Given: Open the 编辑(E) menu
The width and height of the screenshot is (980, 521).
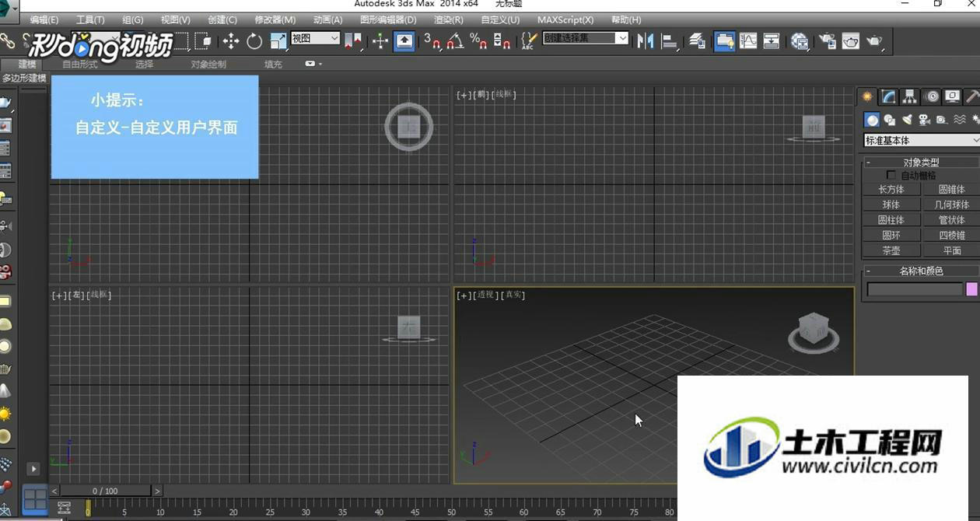Looking at the screenshot, I should [44, 19].
